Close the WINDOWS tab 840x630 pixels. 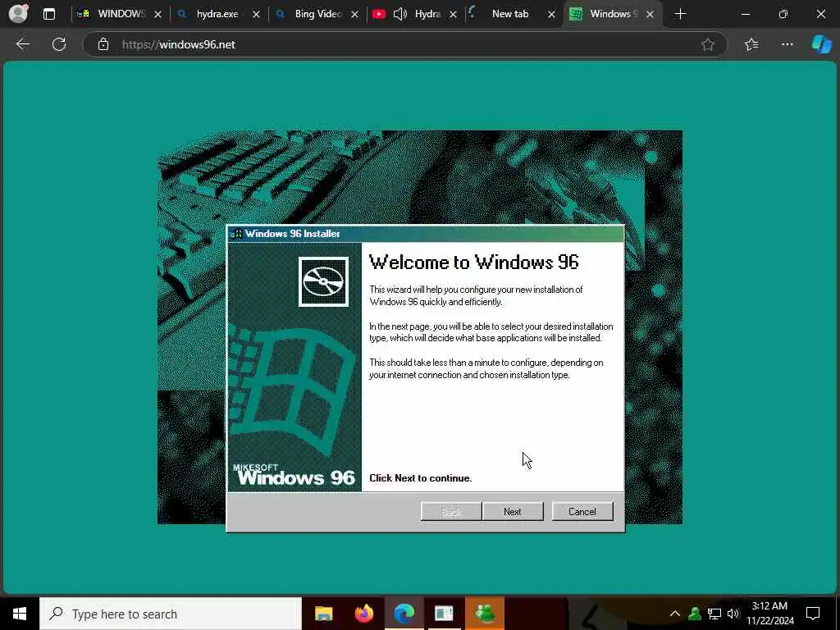point(157,15)
